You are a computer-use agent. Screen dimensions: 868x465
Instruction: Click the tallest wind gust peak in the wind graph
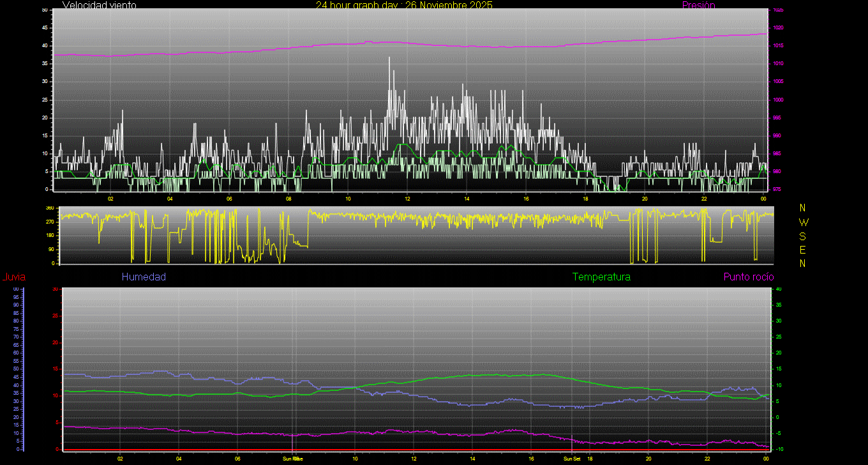click(x=389, y=58)
